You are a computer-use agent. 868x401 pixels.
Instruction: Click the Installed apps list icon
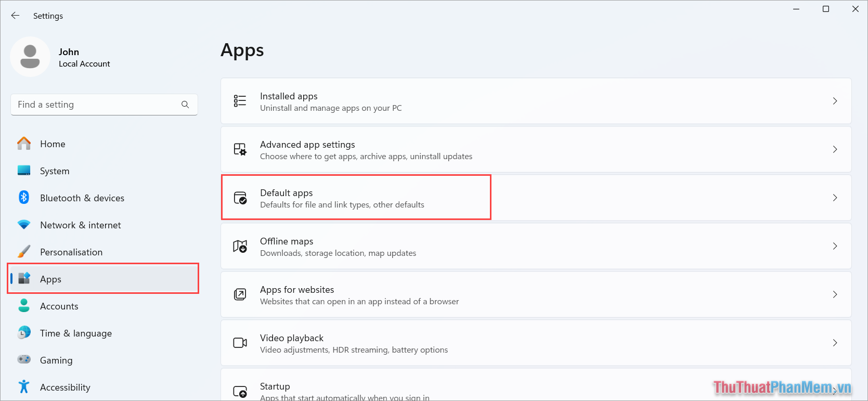point(240,101)
